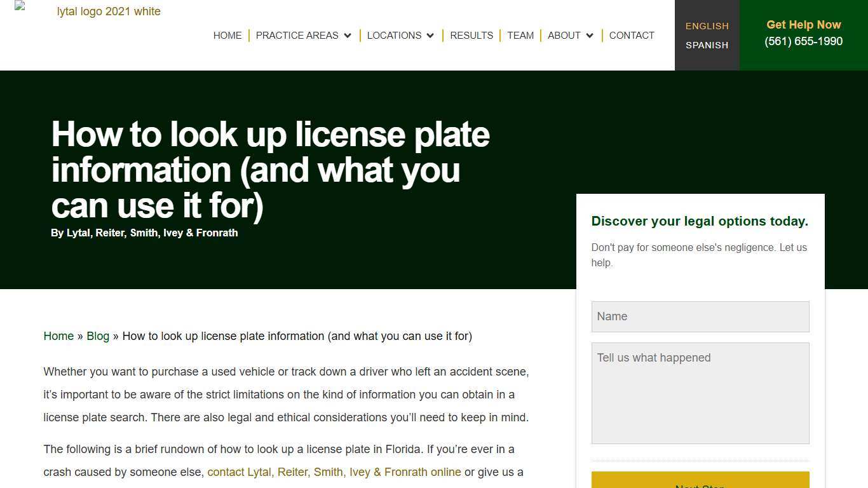This screenshot has height=488, width=868.
Task: Select the ENGLISH language option
Action: pos(707,26)
